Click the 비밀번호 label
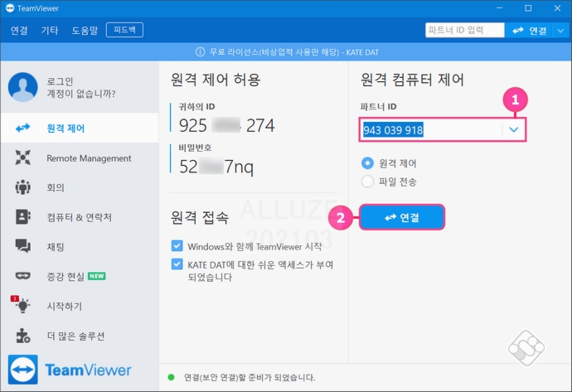 pos(195,148)
